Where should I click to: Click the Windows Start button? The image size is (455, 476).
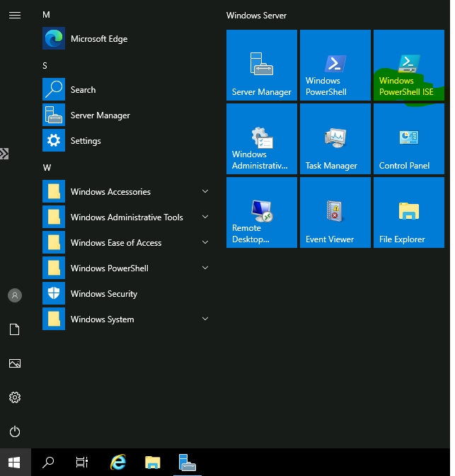pyautogui.click(x=14, y=463)
